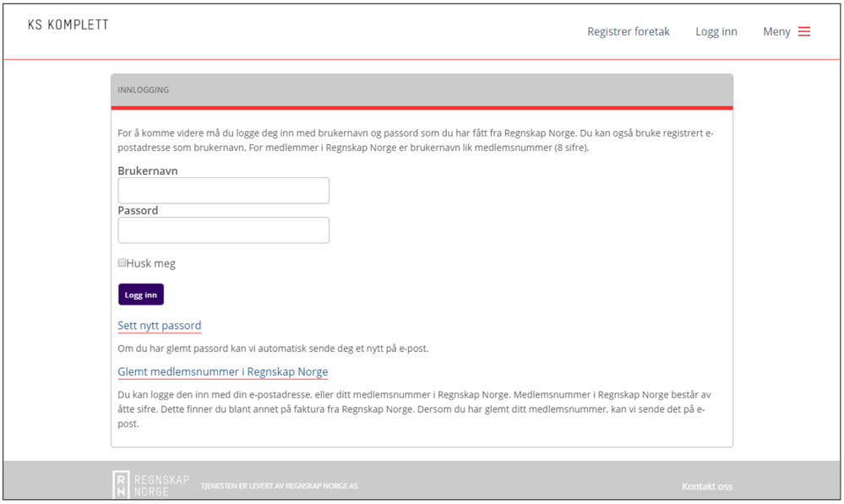The width and height of the screenshot is (844, 504).
Task: Open the Meny hamburger icon
Action: tap(804, 32)
